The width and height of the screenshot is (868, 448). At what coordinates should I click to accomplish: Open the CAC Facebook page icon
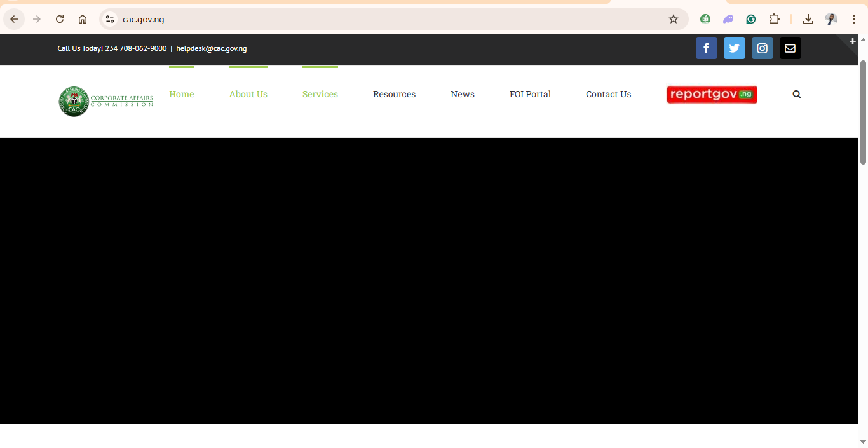point(706,48)
